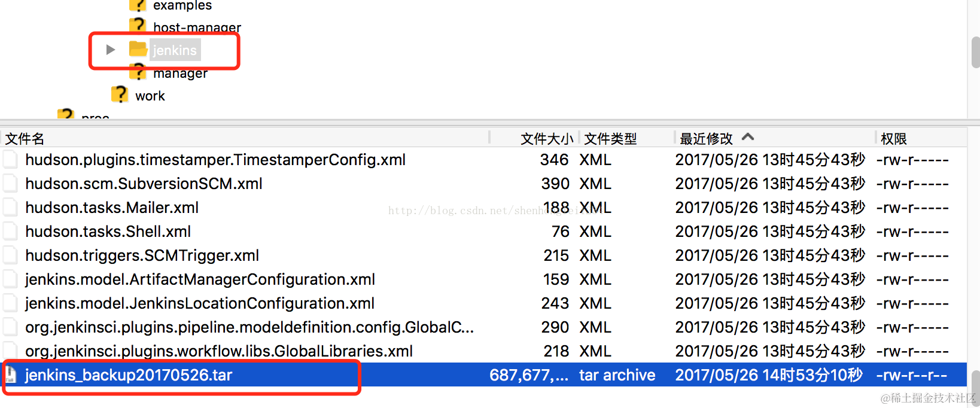
Task: Click size 76 of hudson.tasks.Shell.xml
Action: click(560, 232)
